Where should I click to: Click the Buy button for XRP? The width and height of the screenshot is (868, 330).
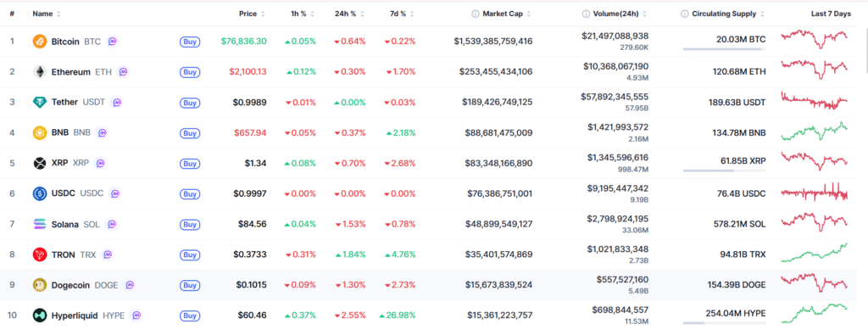coord(189,164)
